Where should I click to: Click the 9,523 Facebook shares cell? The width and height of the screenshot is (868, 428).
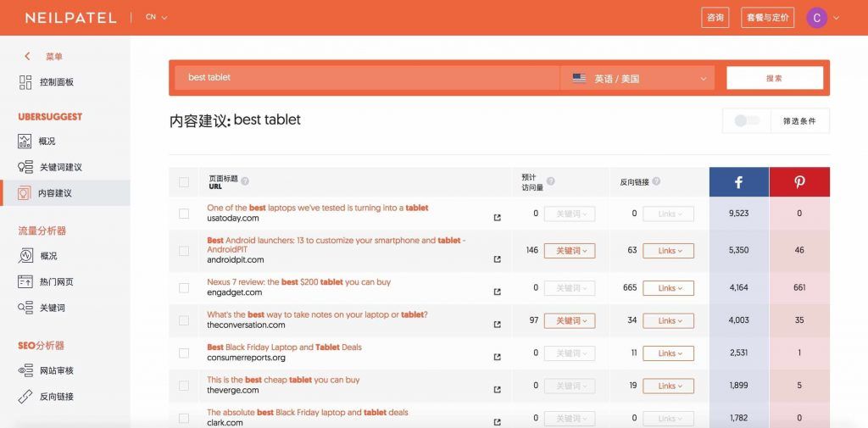738,214
